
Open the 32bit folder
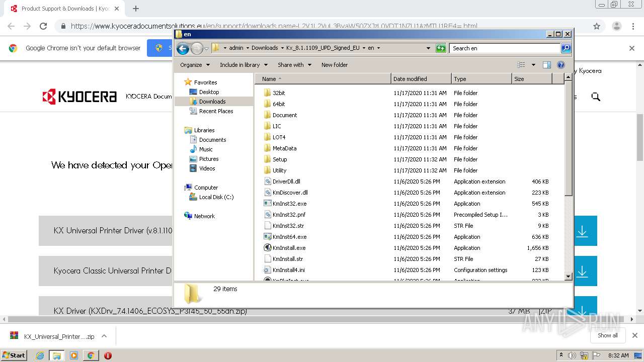[x=279, y=93]
